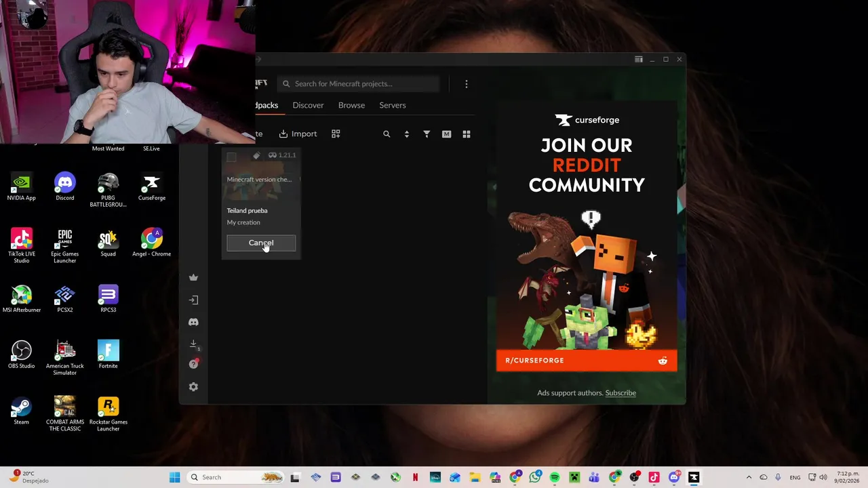Select COMBAT ARMS THE CLASSIC desktop icon
Screen dimensions: 868x488
coord(65,415)
